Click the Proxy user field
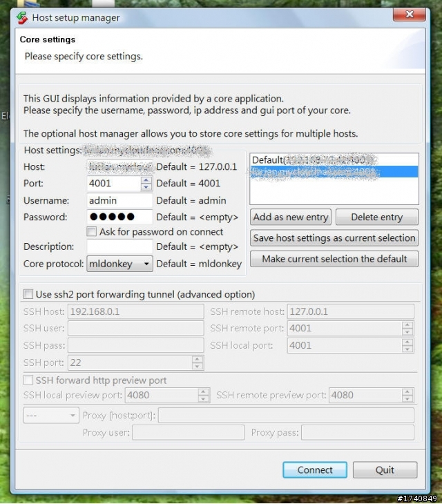Image resolution: width=442 pixels, height=504 pixels. tap(189, 432)
